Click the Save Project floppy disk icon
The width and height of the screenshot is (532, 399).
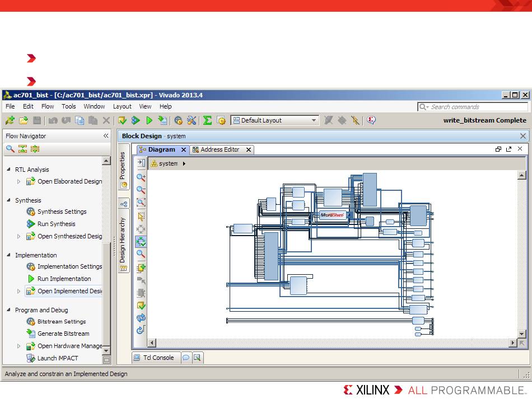pos(37,120)
